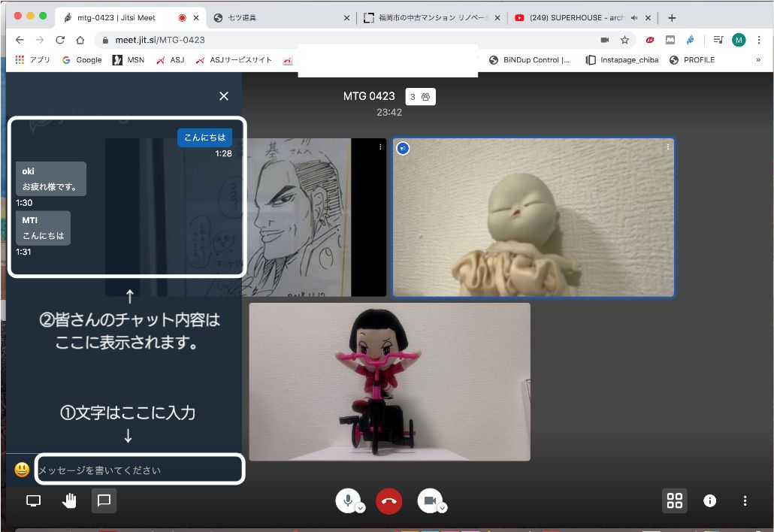This screenshot has height=532, width=774.
Task: Hang up the red call button
Action: (x=389, y=501)
